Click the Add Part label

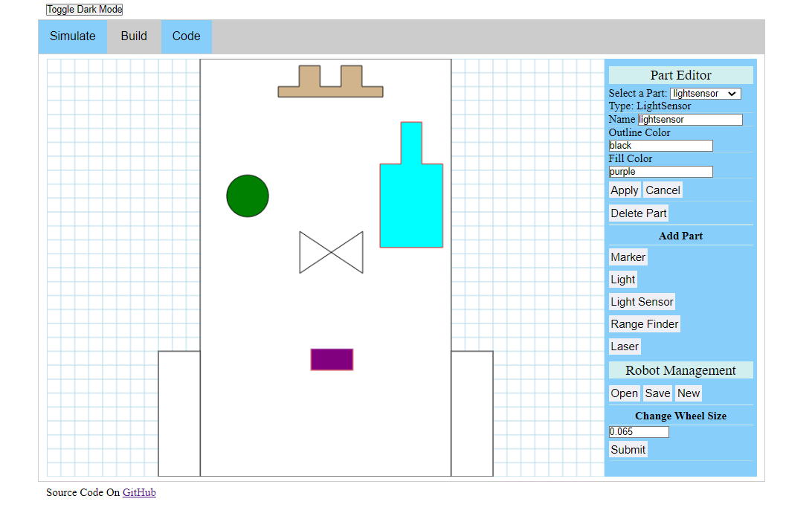click(x=681, y=236)
